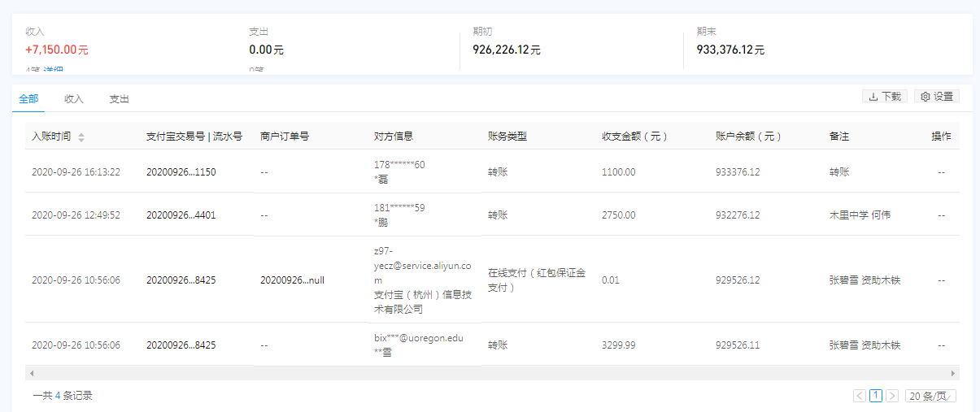Image resolution: width=980 pixels, height=412 pixels.
Task: Click the horizontal scrollbar right arrow
Action: [954, 373]
